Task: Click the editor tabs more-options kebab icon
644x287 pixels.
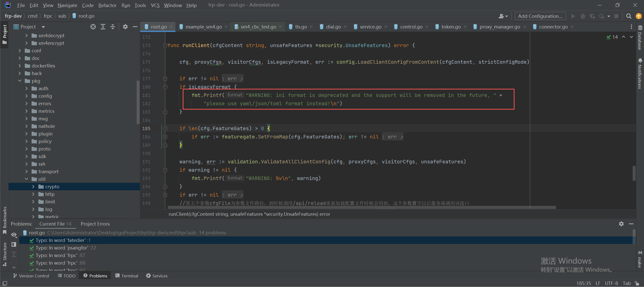Action: click(x=631, y=27)
